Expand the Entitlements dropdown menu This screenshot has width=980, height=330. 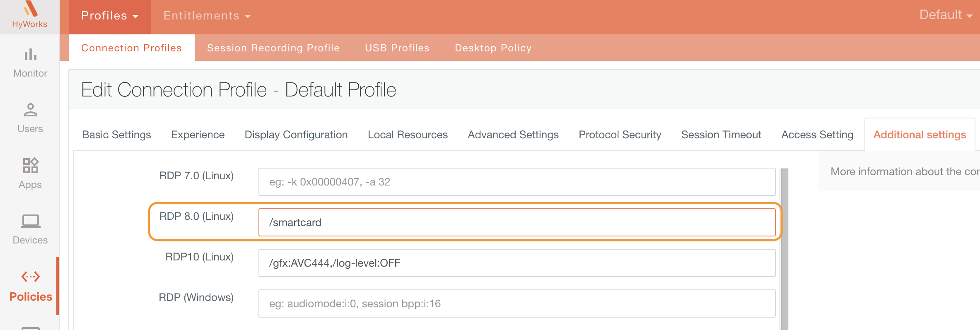[x=207, y=16]
